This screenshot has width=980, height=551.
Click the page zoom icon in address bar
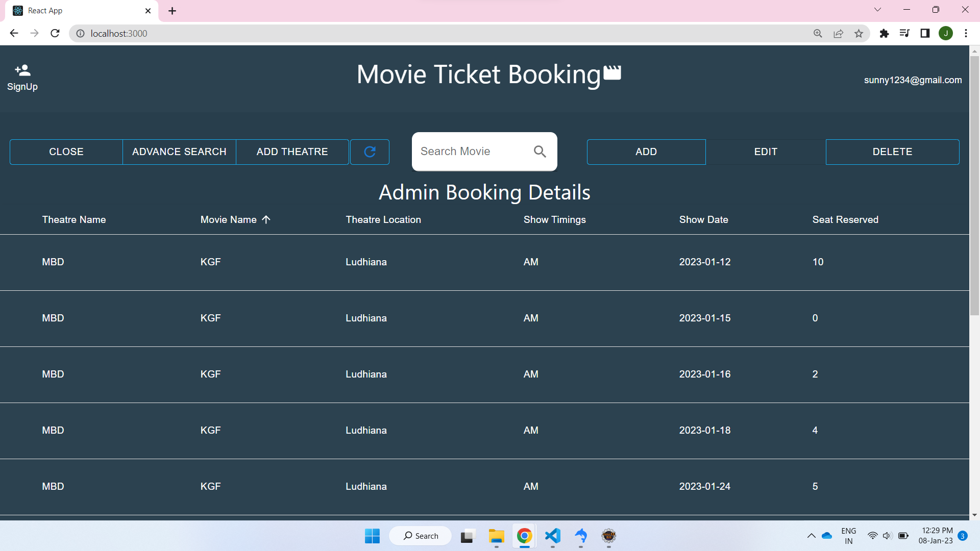pyautogui.click(x=818, y=33)
